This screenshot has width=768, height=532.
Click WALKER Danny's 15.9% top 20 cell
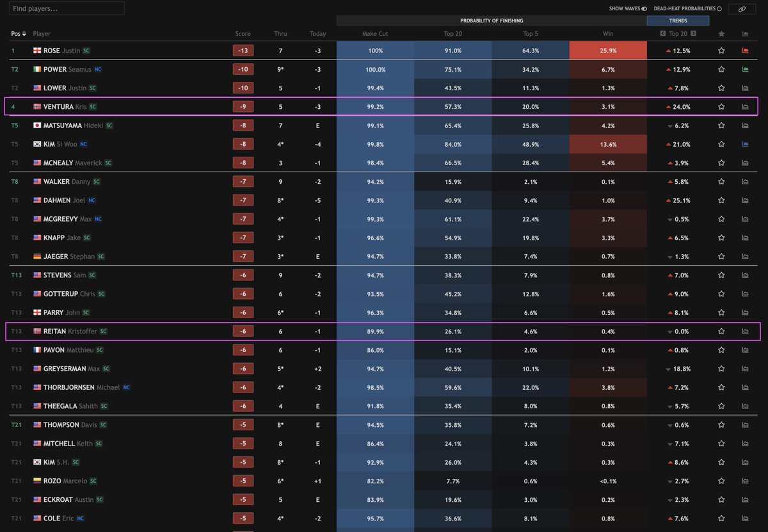click(452, 182)
